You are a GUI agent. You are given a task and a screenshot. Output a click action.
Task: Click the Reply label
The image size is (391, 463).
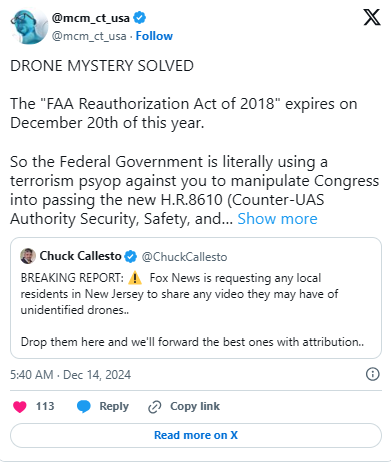click(114, 406)
